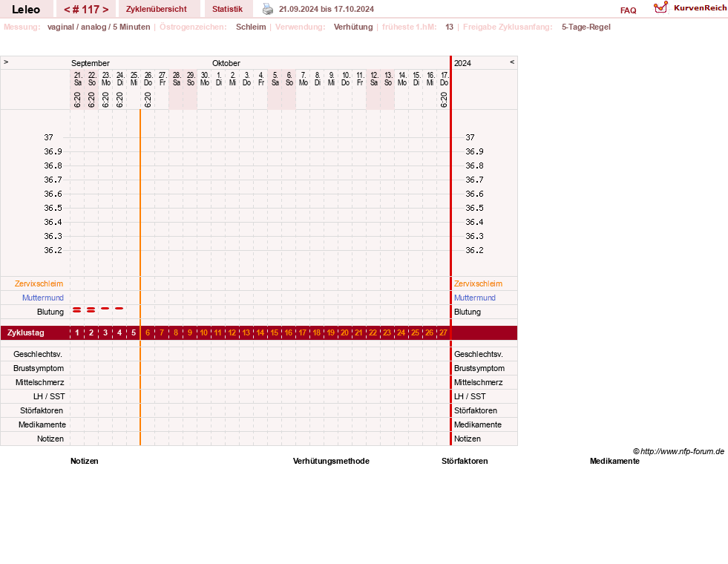Click Zyklustag number 6
This screenshot has width=728, height=564.
tap(148, 332)
